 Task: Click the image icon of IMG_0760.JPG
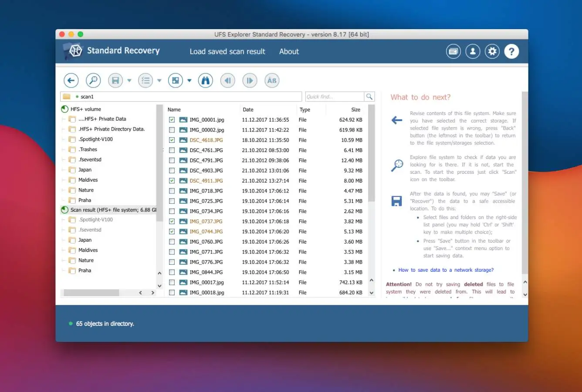point(183,242)
